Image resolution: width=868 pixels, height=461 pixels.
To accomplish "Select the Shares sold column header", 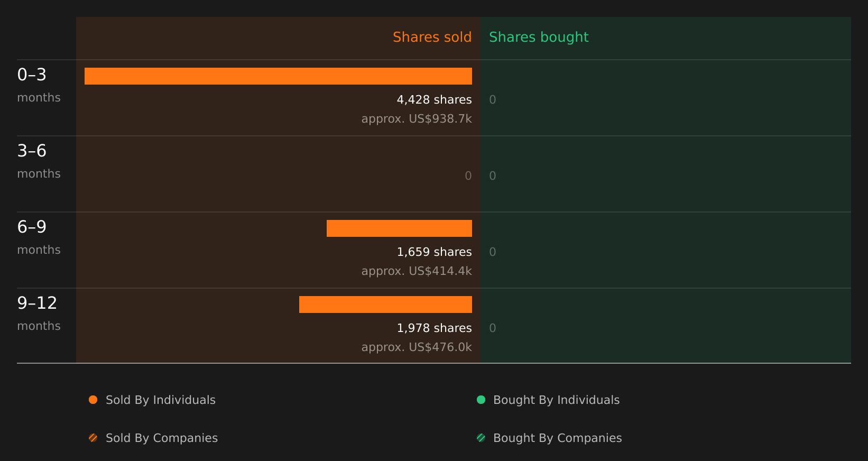I will [x=432, y=37].
